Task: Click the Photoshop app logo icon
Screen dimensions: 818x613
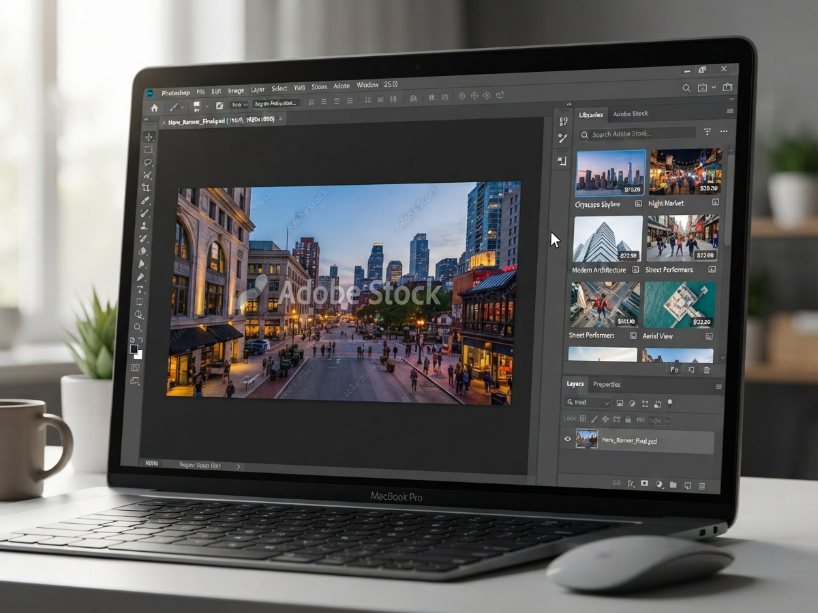Action: tap(150, 93)
